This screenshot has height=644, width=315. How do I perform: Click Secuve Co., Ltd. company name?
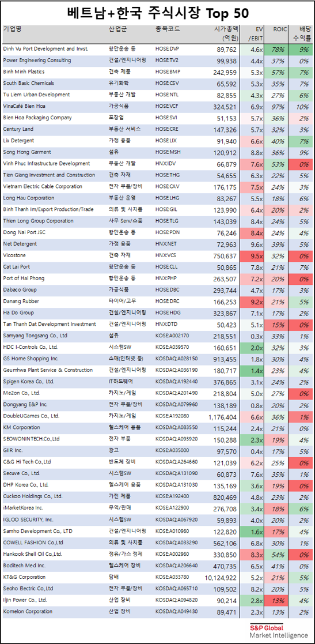coord(21,473)
